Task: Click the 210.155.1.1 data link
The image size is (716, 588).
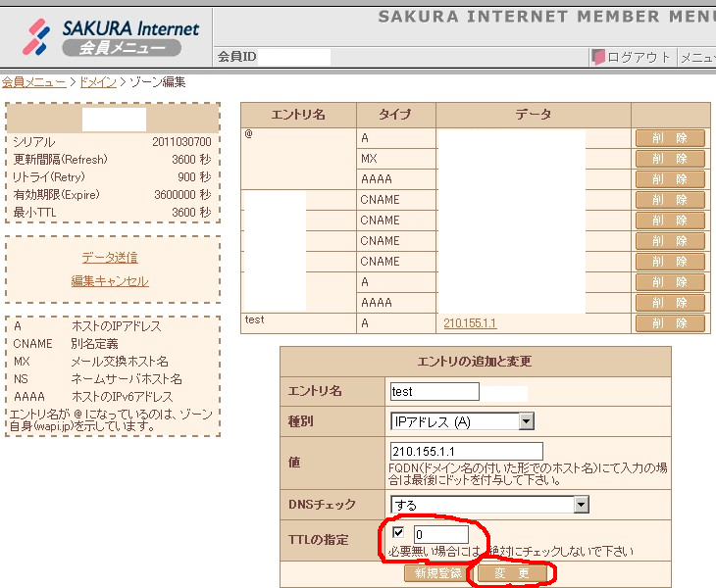Action: coord(470,323)
